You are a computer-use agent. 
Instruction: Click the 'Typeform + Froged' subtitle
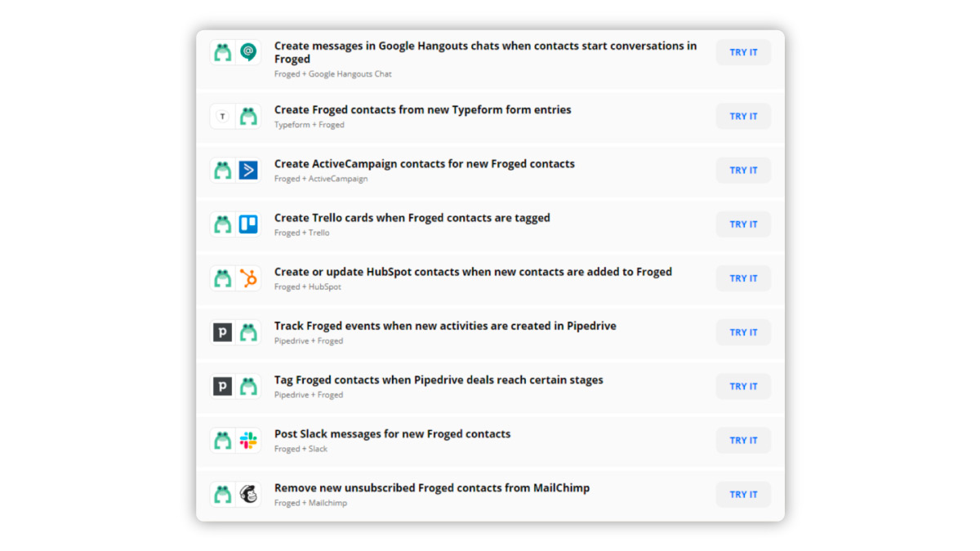click(310, 125)
